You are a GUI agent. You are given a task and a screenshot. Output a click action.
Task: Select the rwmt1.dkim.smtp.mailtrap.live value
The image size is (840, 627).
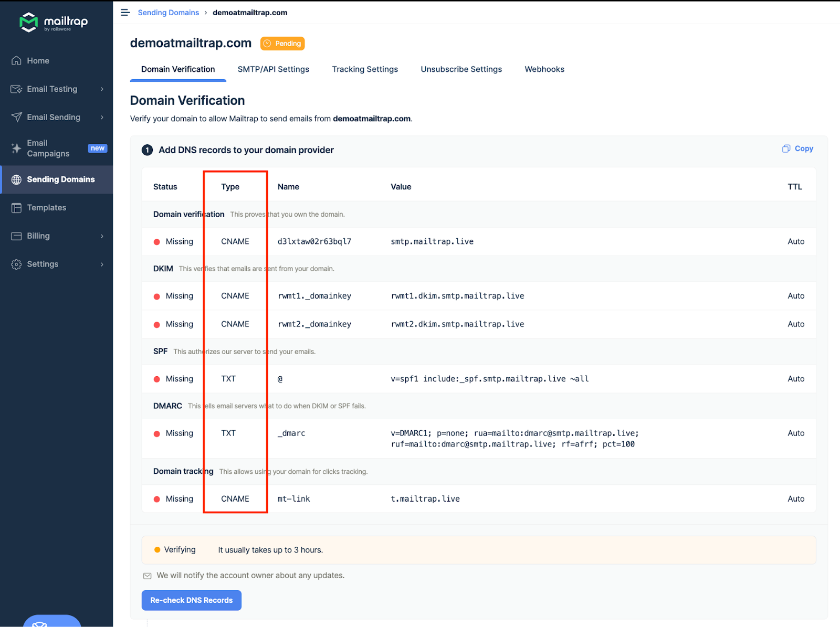click(457, 296)
